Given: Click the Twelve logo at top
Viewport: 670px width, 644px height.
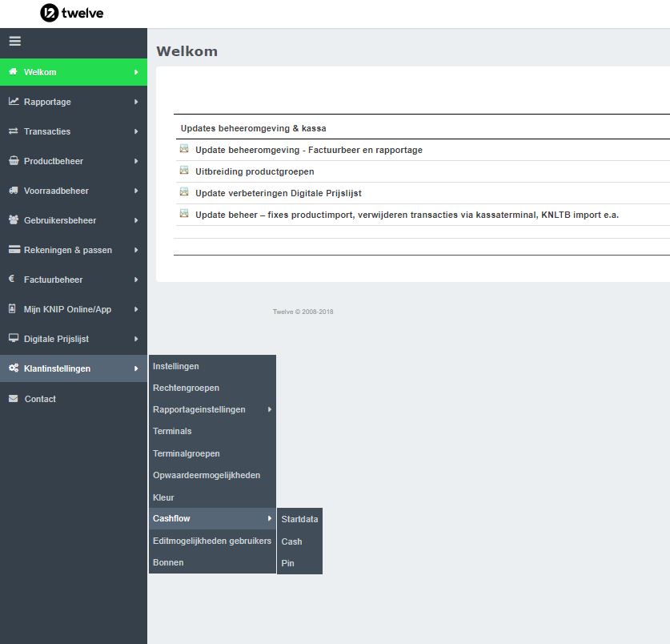Looking at the screenshot, I should [x=72, y=13].
